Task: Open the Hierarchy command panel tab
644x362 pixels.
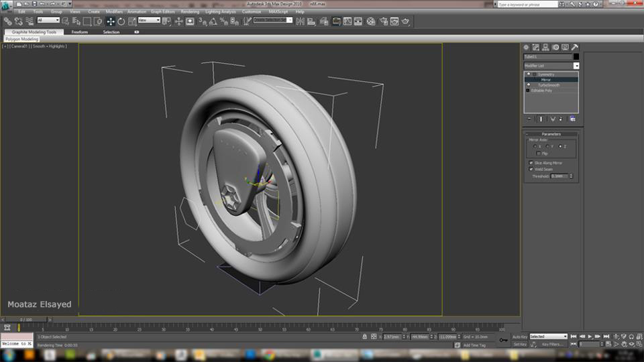Action: (546, 47)
